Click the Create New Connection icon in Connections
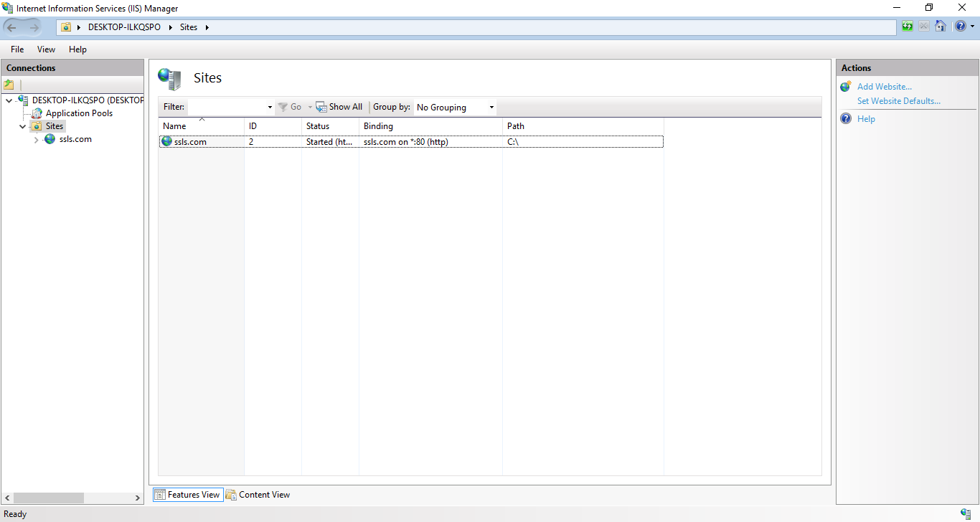Viewport: 980px width, 522px height. (x=9, y=85)
